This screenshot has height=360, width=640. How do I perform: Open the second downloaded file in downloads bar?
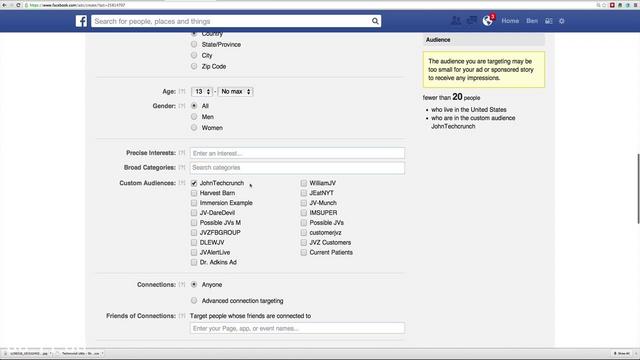pyautogui.click(x=80, y=353)
